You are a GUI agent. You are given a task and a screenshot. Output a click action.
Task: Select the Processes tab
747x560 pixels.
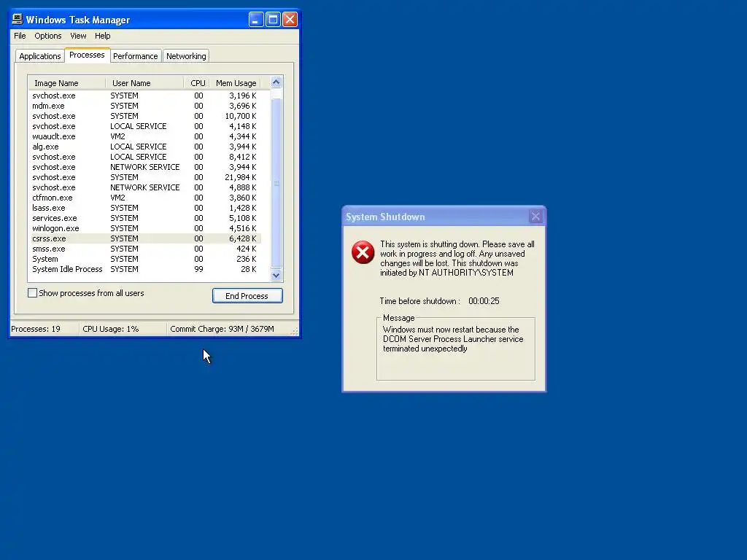(88, 55)
